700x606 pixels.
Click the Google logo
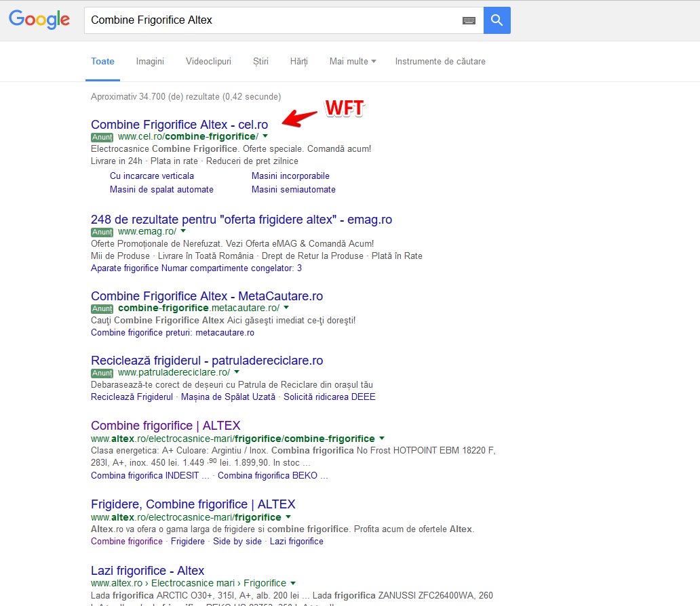pyautogui.click(x=39, y=20)
